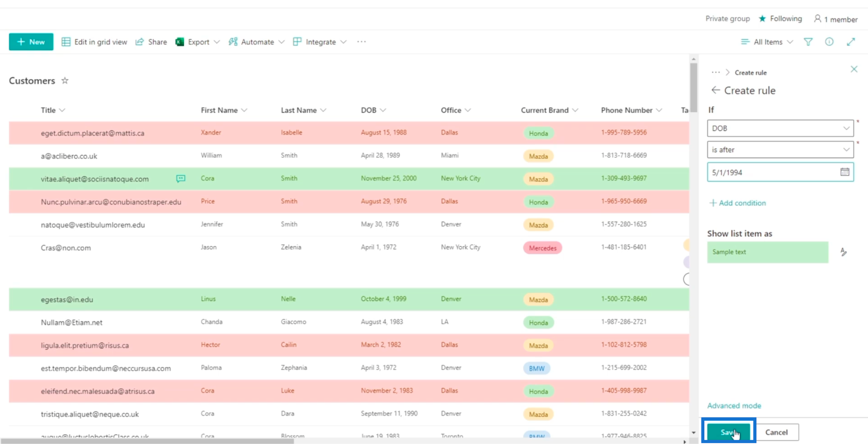The image size is (868, 444).
Task: Click the Mercedes brand pill
Action: [542, 248]
